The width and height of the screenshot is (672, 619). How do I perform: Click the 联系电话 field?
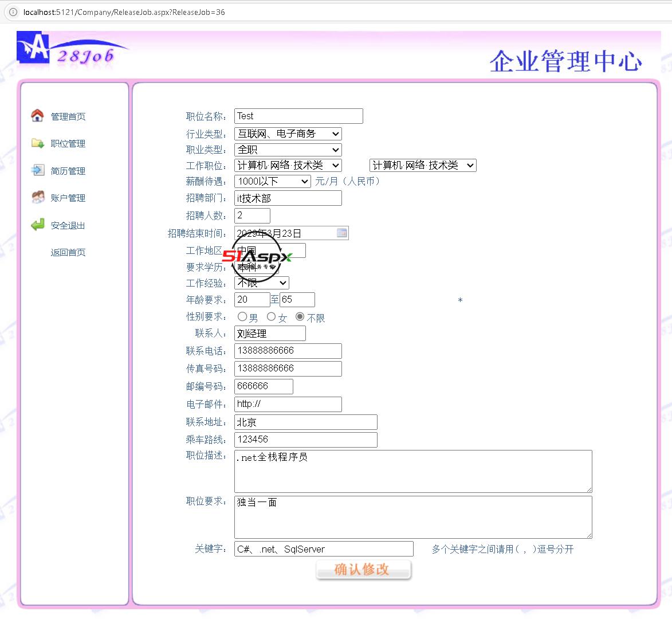click(x=288, y=351)
